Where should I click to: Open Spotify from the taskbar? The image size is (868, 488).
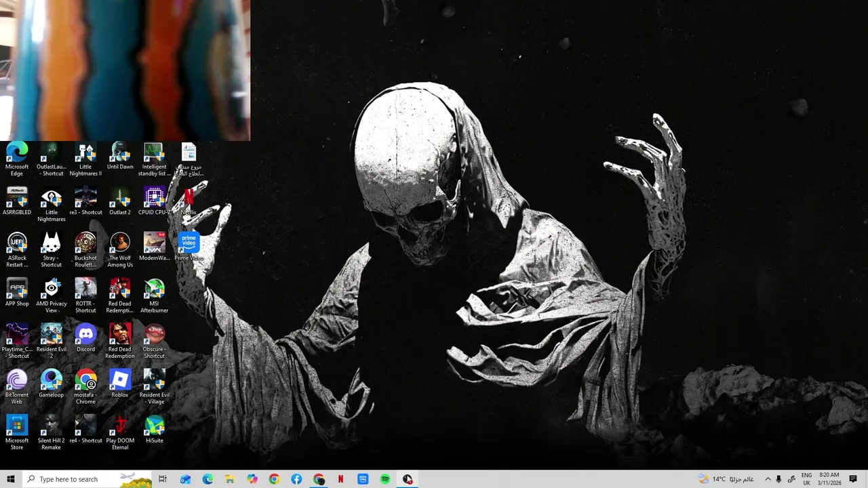[385, 479]
